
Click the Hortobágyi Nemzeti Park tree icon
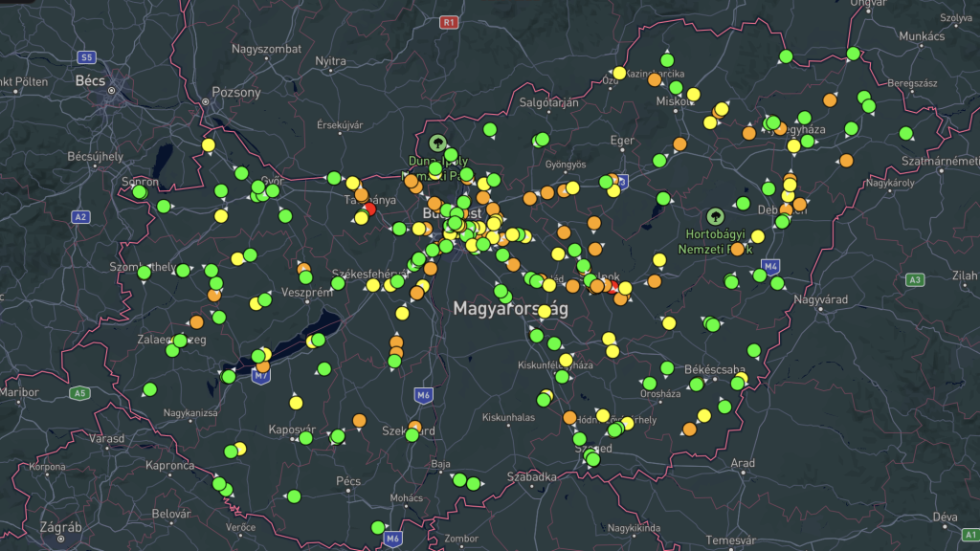[715, 217]
